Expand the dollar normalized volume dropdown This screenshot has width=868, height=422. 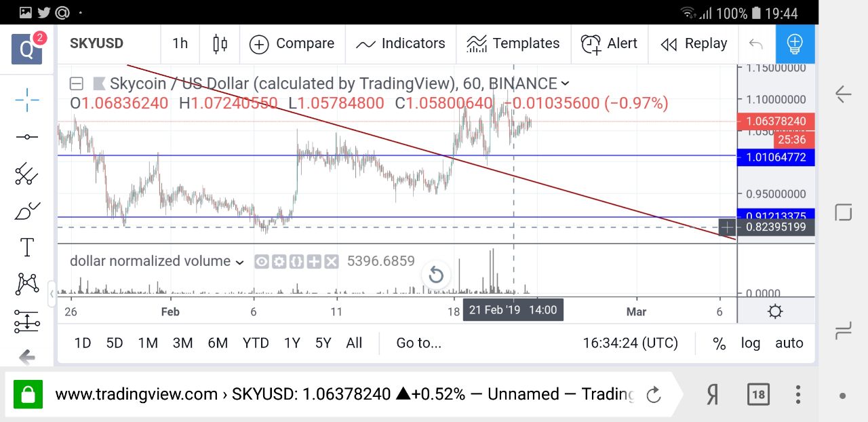239,262
